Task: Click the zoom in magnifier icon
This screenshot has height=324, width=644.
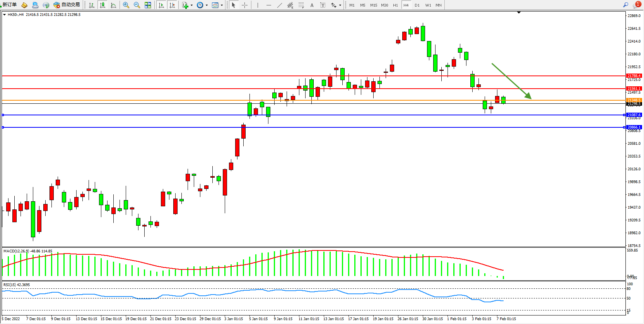Action: pos(126,5)
